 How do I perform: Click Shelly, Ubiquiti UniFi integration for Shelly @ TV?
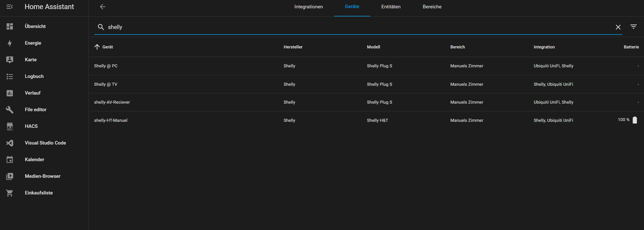[553, 84]
